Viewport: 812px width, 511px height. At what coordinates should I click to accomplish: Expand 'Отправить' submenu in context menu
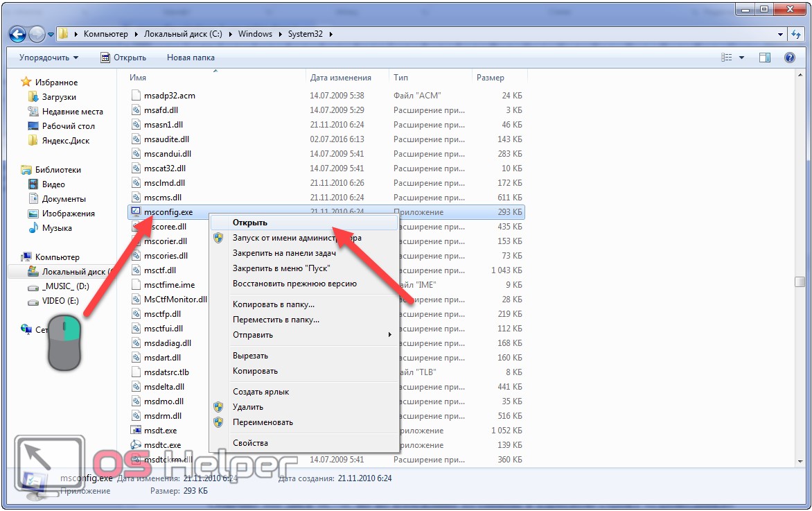[304, 335]
